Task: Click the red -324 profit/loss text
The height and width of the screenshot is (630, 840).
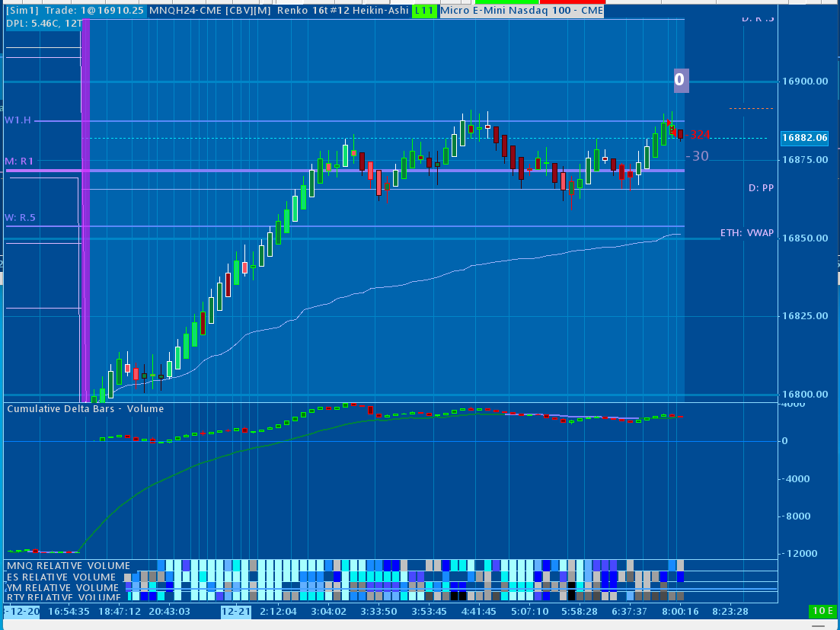Action: tap(699, 135)
